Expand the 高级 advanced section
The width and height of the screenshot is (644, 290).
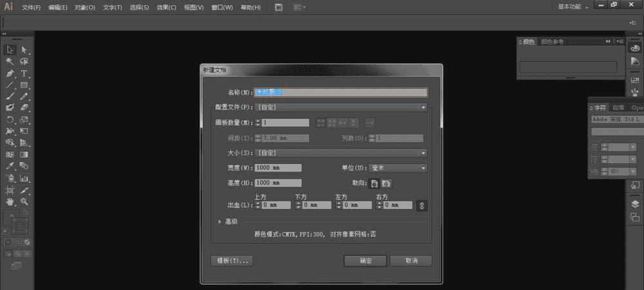click(220, 222)
